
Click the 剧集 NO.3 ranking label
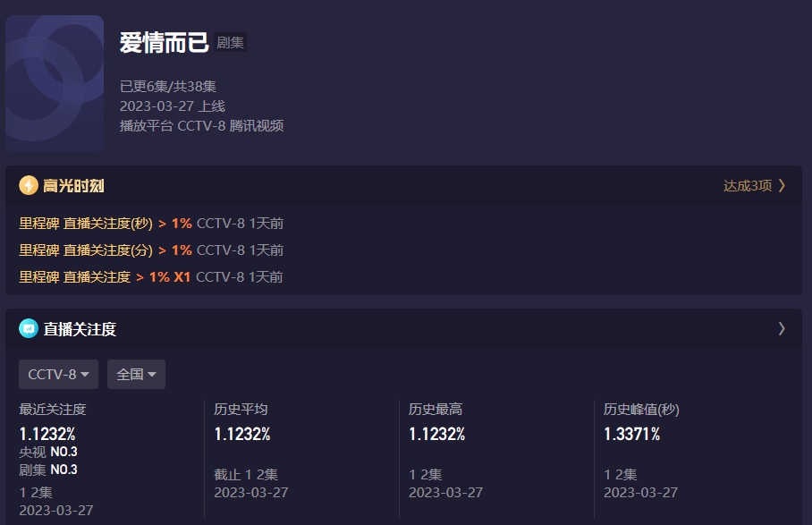[48, 470]
